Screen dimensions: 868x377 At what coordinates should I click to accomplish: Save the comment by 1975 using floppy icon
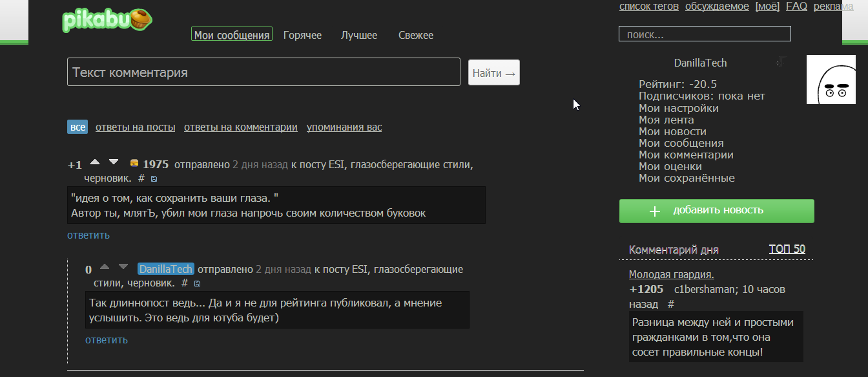154,178
